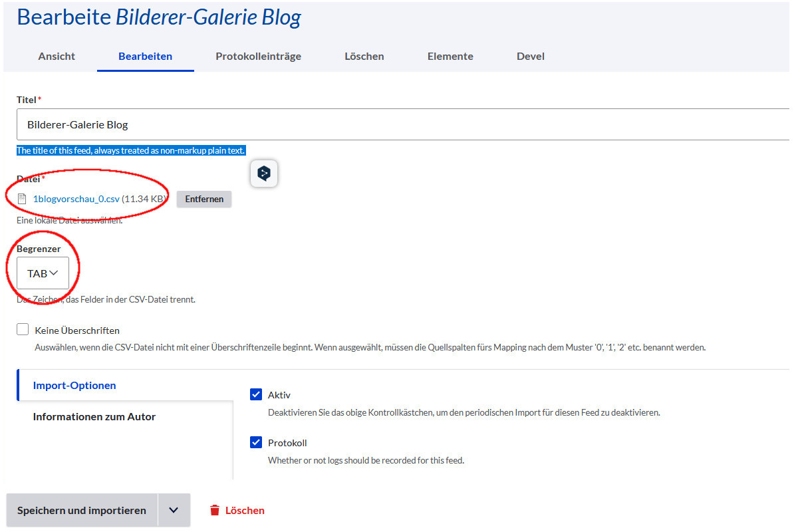This screenshot has height=532, width=798.
Task: Uncheck the Protokoll checkbox
Action: pyautogui.click(x=255, y=442)
